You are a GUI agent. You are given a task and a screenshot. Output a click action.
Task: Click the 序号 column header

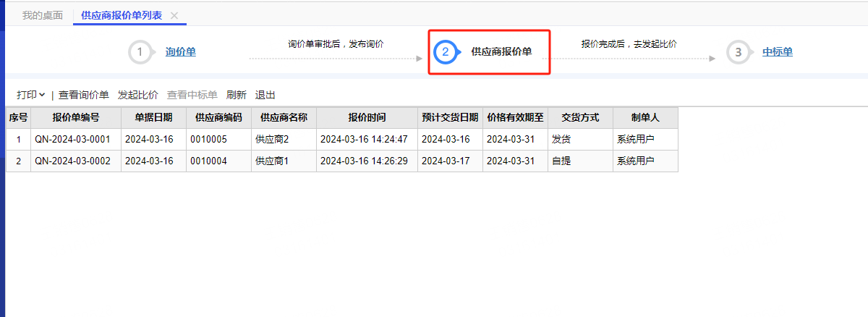[18, 117]
